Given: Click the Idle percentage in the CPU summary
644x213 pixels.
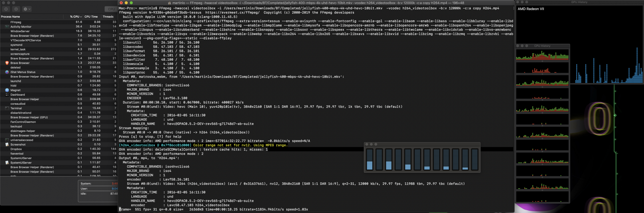Looking at the screenshot, I should [114, 194].
